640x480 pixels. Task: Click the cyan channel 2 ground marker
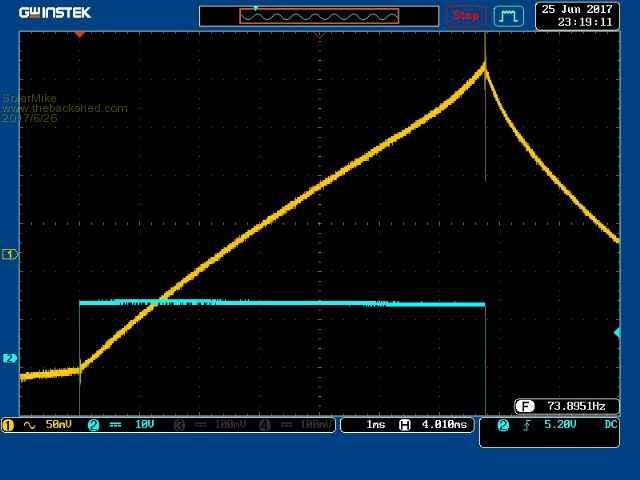[11, 358]
